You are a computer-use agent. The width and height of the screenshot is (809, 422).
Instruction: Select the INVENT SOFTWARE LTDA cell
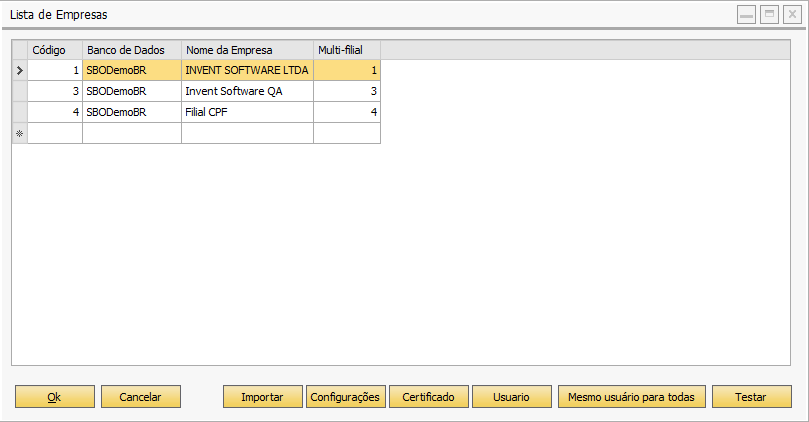point(248,70)
